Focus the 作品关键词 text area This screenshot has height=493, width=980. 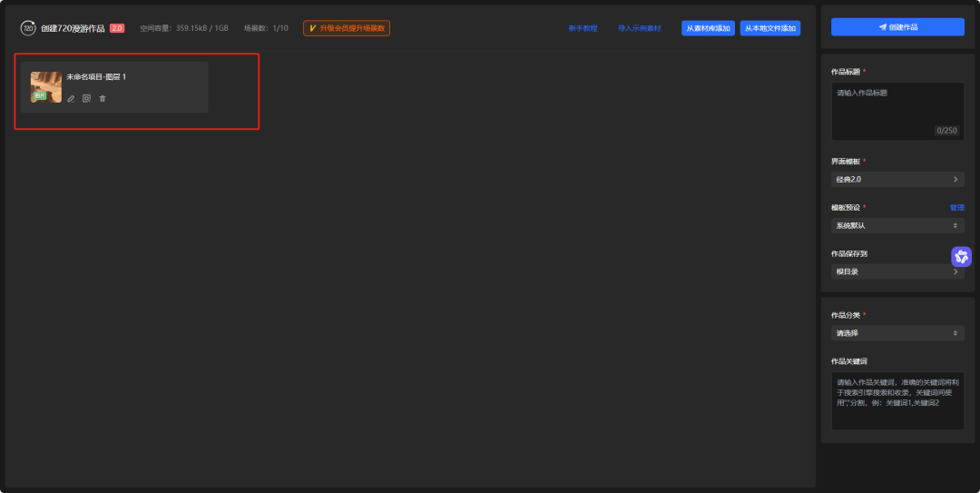coord(897,401)
